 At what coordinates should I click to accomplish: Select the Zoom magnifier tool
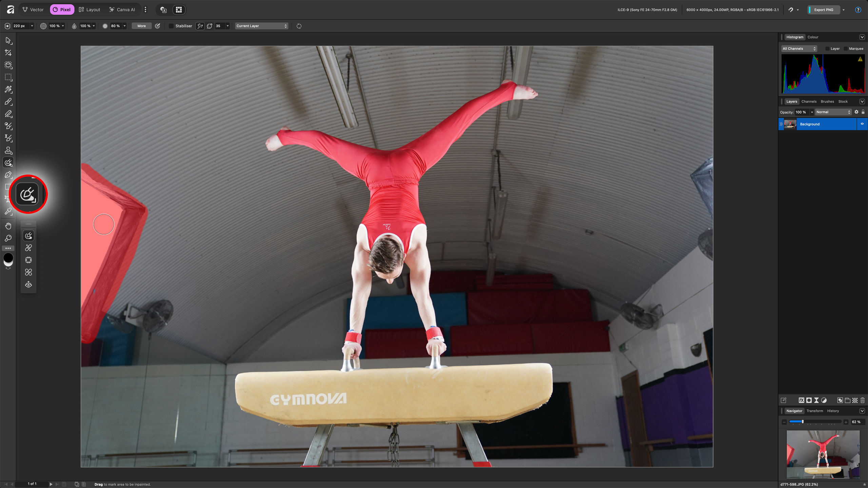coord(8,238)
